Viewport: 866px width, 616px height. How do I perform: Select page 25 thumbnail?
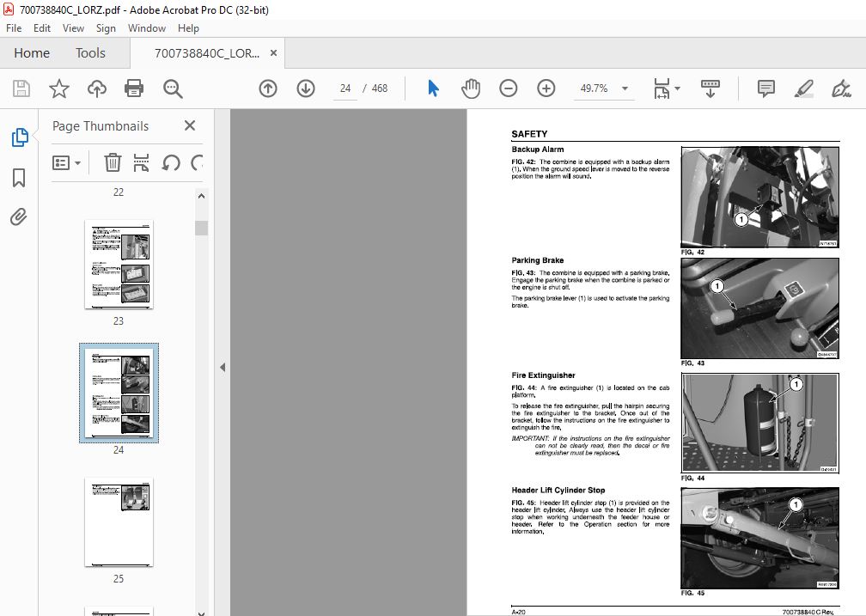coord(119,522)
